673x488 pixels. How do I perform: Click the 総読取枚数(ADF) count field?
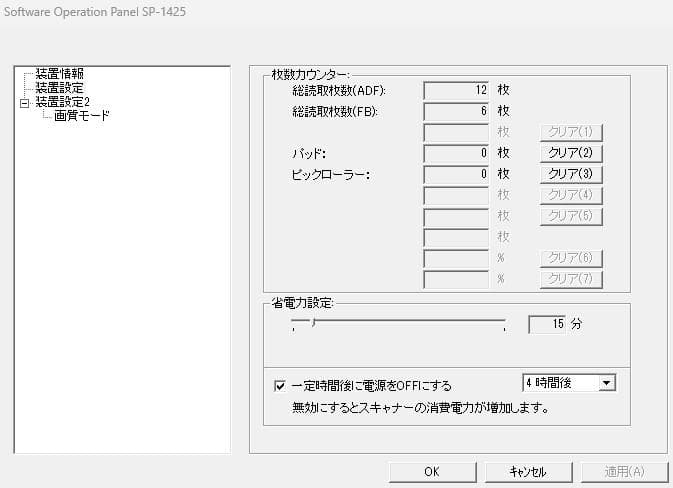456,90
